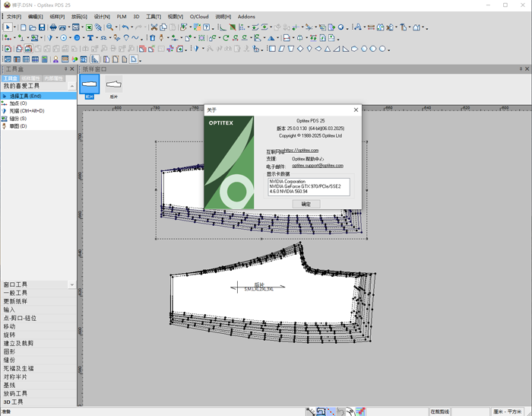Image resolution: width=532 pixels, height=416 pixels.
Task: Click the Delete trash can icon
Action: coord(152,38)
